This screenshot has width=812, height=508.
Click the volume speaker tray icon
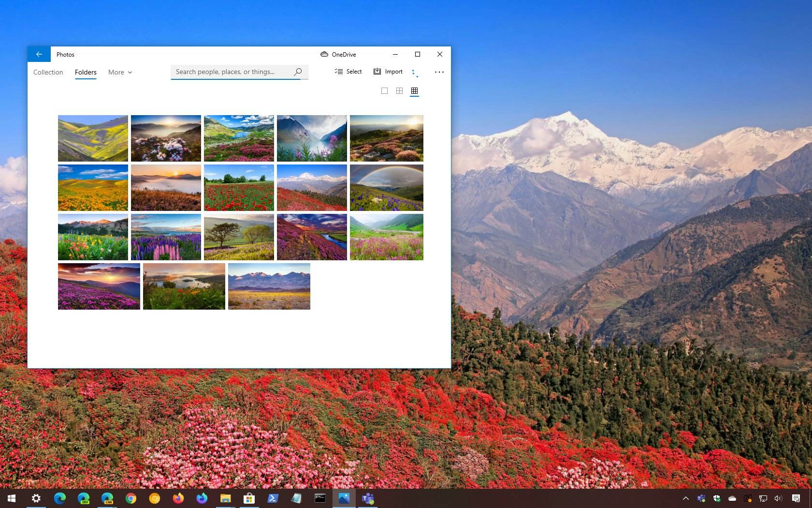778,498
